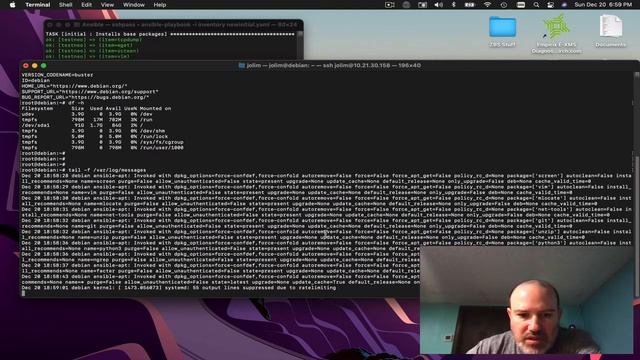Screen dimensions: 640x360
Task: Open the Window menu
Action: pos(134,5)
